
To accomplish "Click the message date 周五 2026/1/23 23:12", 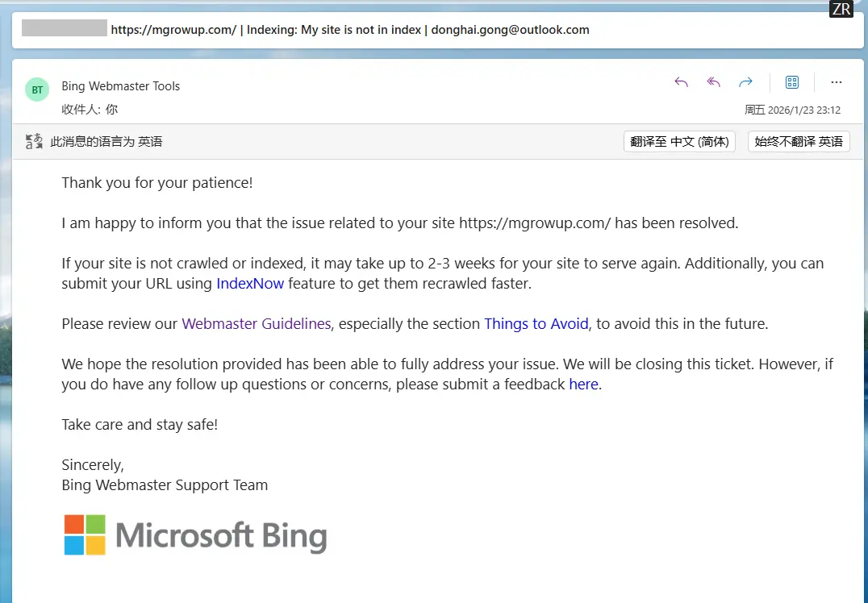I will [x=792, y=110].
